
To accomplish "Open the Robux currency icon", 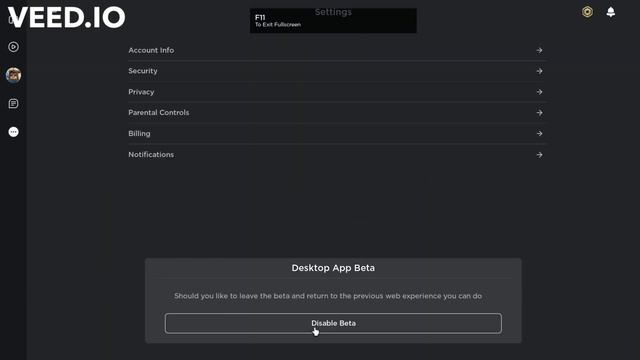I will click(x=587, y=12).
